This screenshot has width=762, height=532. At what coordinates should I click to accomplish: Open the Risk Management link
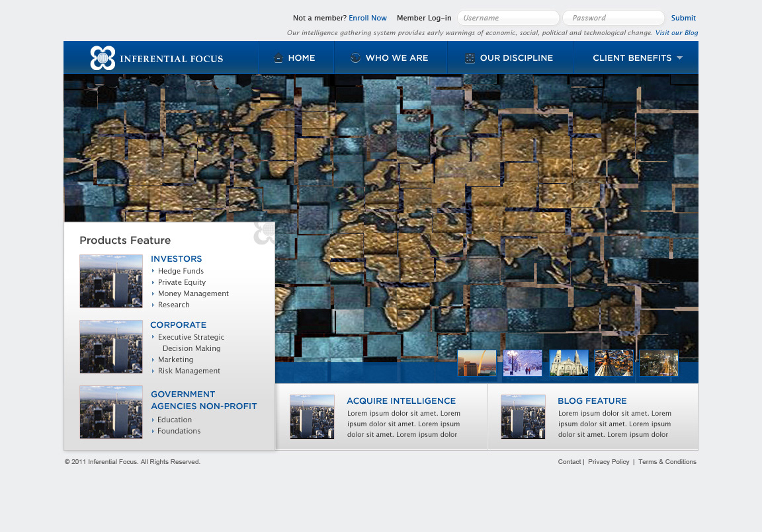point(189,371)
